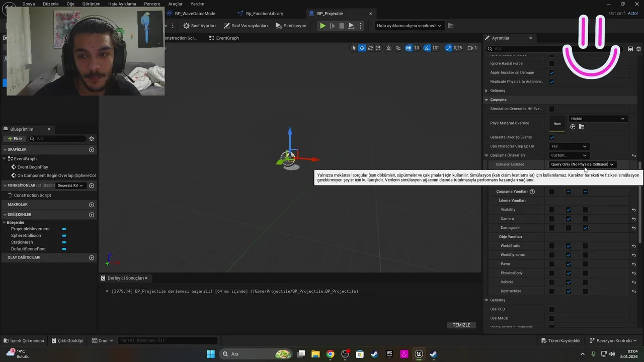Activate the select mode arrow tool in viewport
644x362 pixels.
pos(354,48)
